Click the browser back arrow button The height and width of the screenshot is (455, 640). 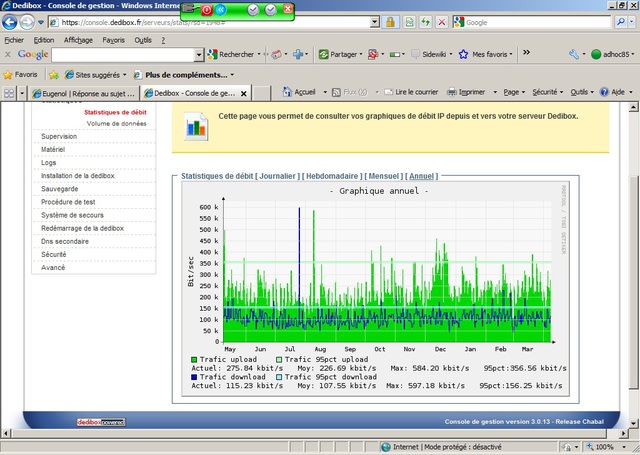[x=11, y=21]
